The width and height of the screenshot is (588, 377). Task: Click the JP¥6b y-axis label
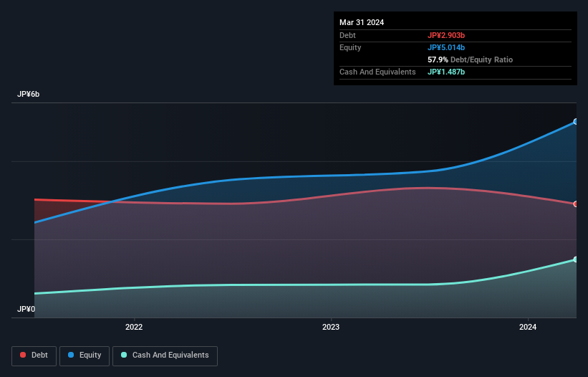28,94
